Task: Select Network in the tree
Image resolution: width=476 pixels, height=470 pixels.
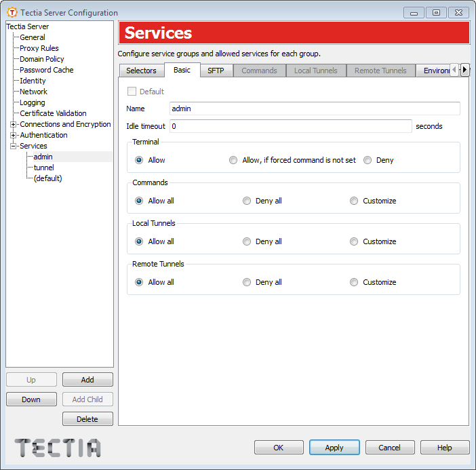Action: [x=33, y=92]
